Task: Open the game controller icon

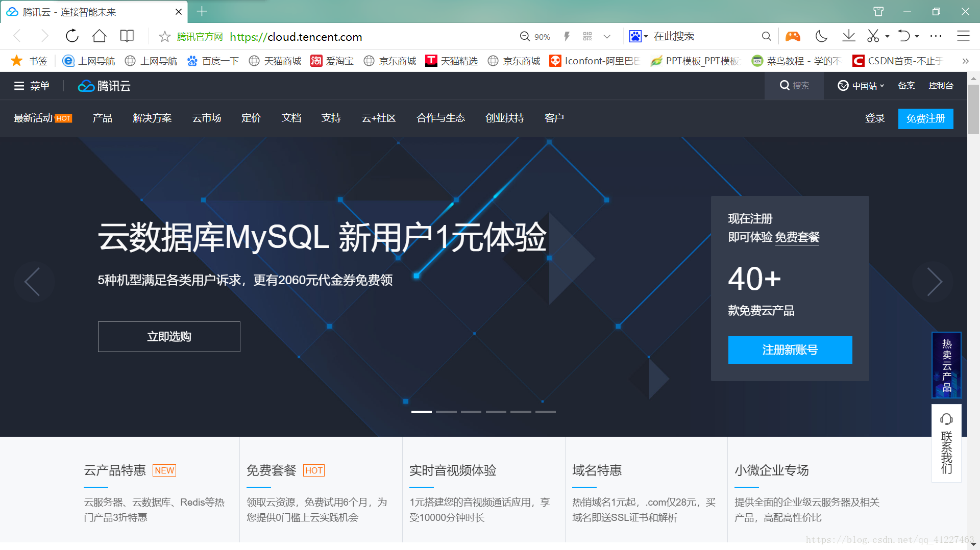Action: coord(793,36)
